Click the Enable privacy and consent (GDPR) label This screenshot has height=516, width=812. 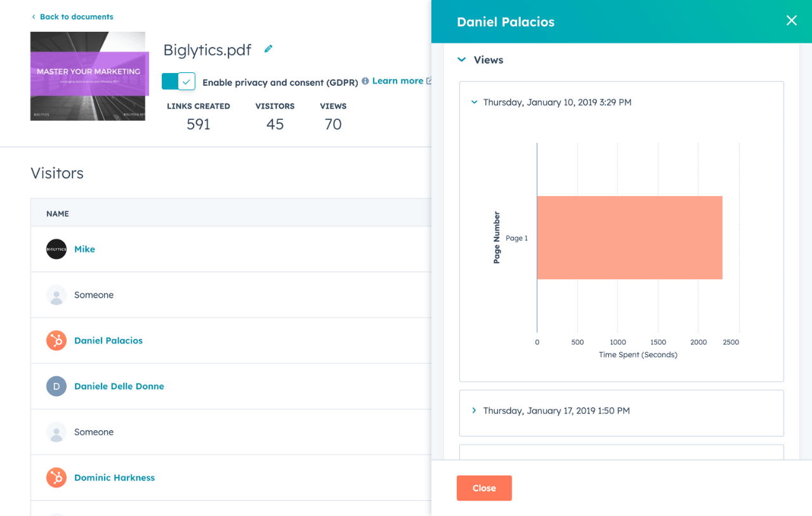click(280, 83)
